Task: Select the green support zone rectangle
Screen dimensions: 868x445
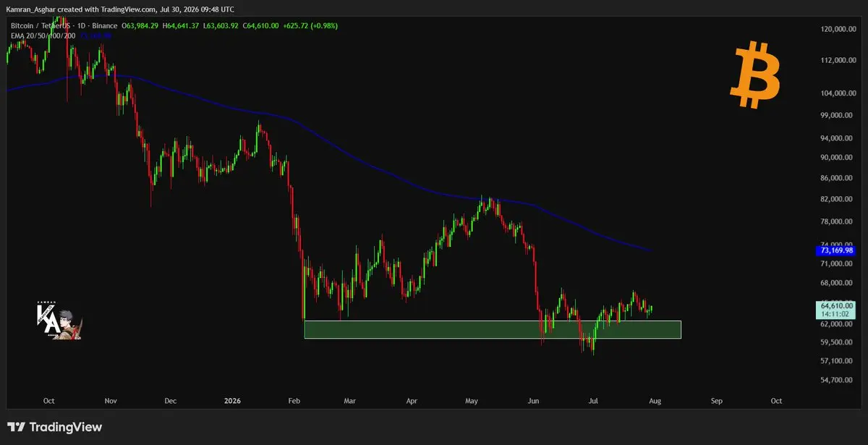Action: pyautogui.click(x=493, y=329)
